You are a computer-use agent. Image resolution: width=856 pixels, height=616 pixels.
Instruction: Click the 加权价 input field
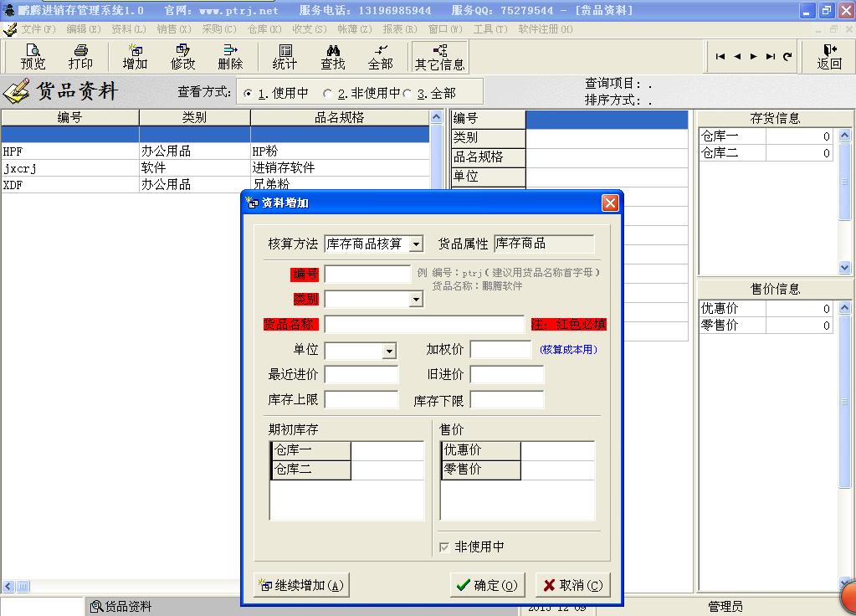coord(500,350)
